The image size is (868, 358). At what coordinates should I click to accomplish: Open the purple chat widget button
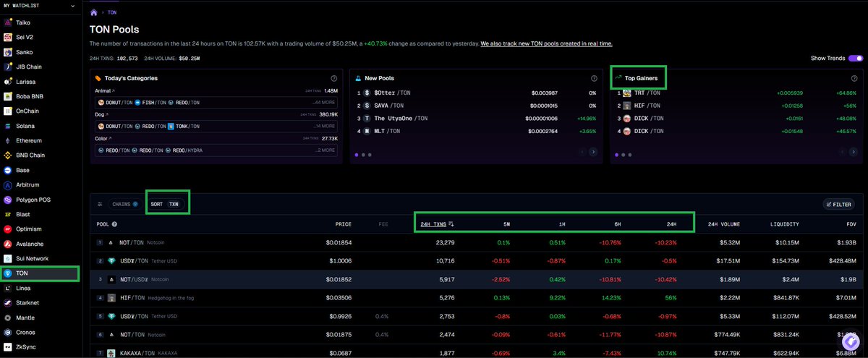click(x=850, y=341)
